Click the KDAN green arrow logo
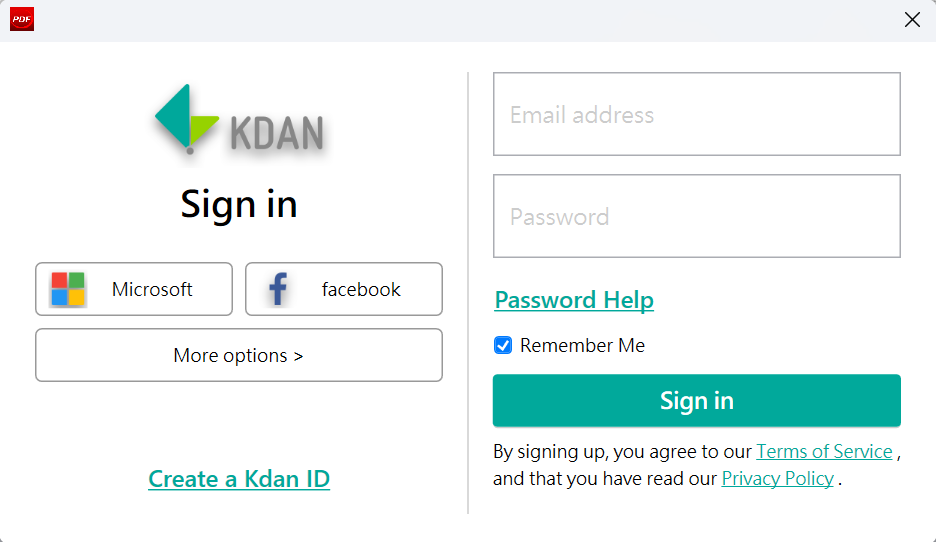Viewport: 936px width, 542px height. tap(186, 119)
